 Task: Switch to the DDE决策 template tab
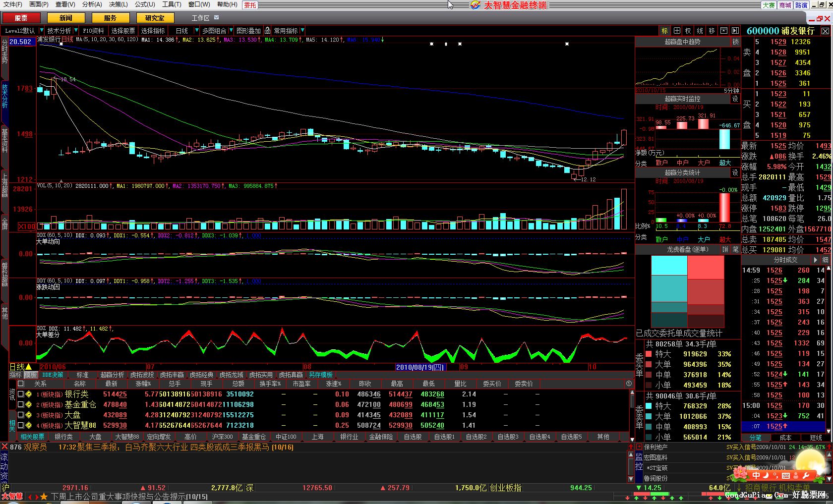coord(53,375)
